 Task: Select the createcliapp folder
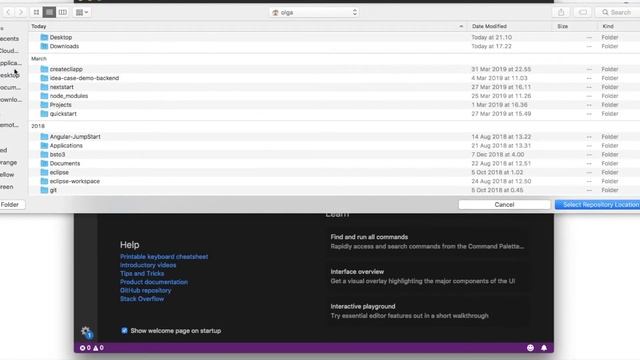coord(335,69)
